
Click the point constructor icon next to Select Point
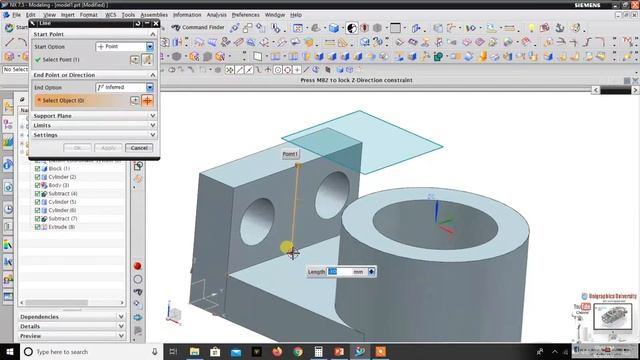tap(134, 60)
